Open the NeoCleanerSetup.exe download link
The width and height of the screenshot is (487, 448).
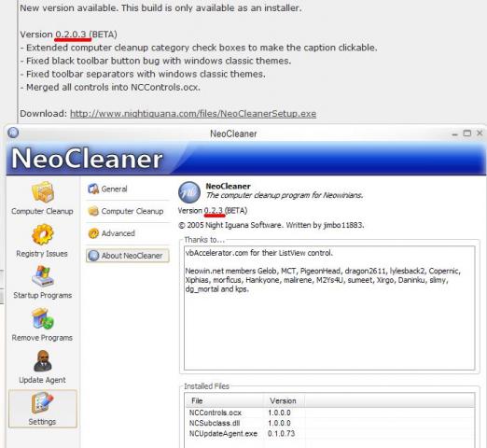coord(193,114)
